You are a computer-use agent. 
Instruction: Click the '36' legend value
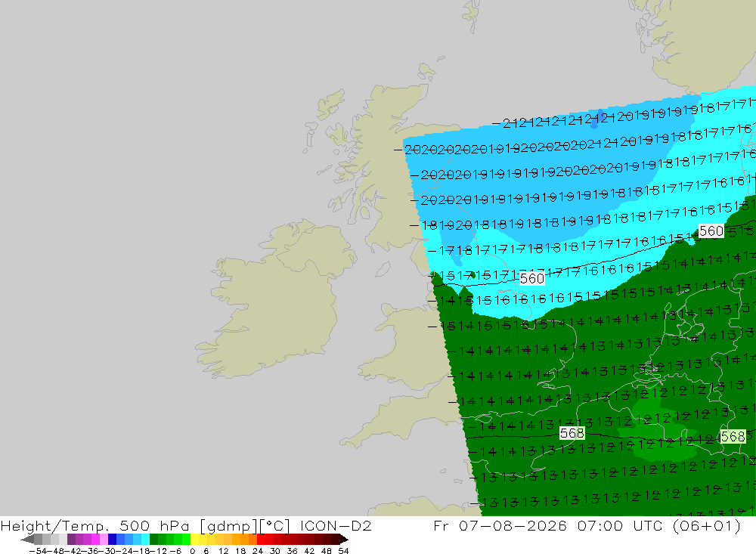[292, 551]
